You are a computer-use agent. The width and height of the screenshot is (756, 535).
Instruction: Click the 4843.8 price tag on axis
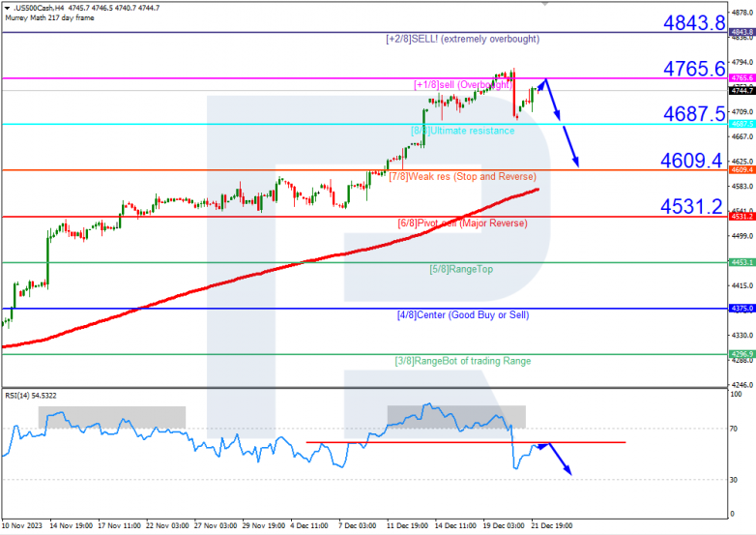tap(742, 32)
